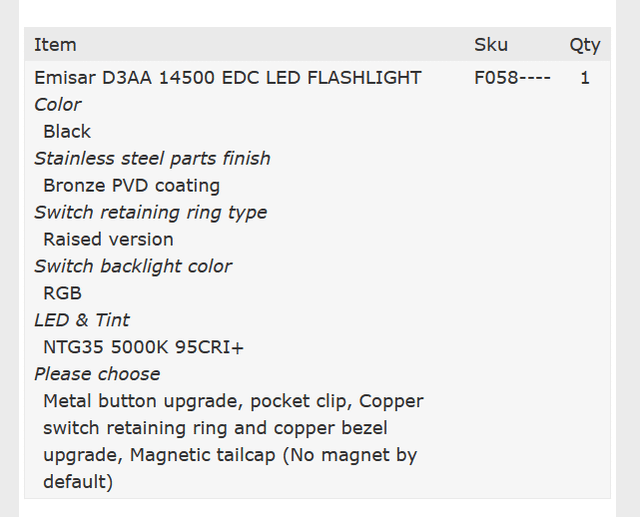Click the Switch retaining ring type label

click(150, 213)
